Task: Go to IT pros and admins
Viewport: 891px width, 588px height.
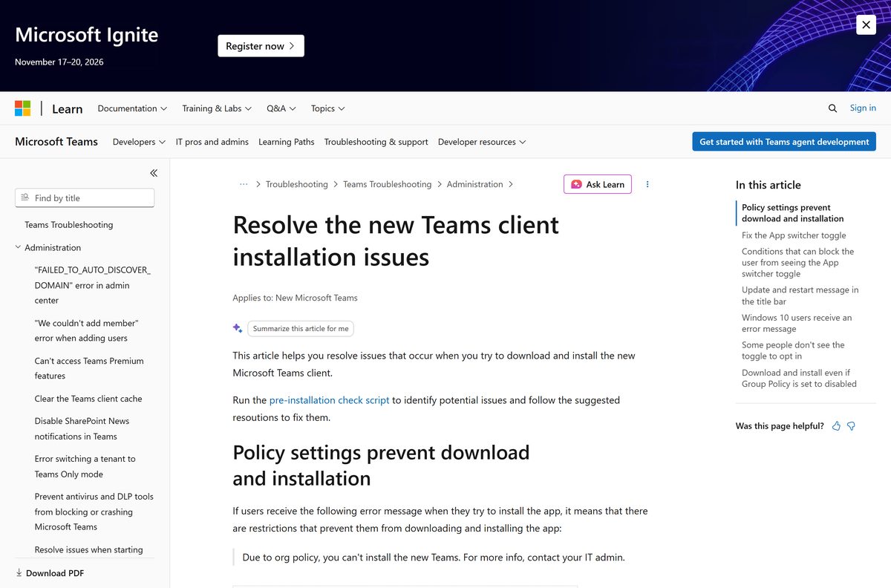Action: pyautogui.click(x=212, y=142)
